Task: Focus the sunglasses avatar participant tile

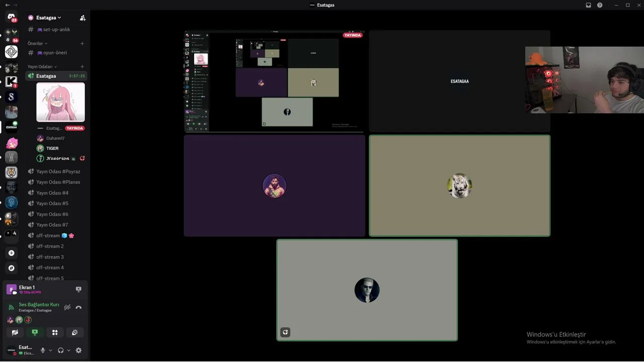Action: (x=367, y=290)
